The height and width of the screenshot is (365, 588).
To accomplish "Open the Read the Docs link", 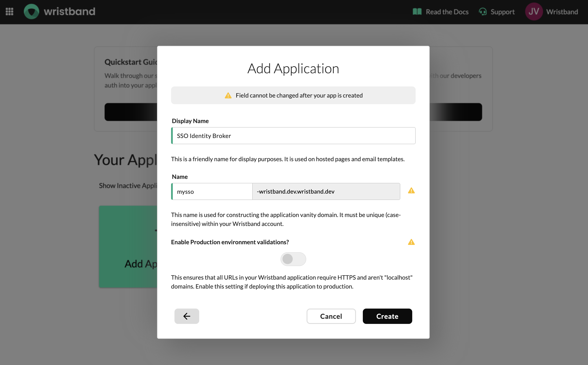I will click(447, 12).
